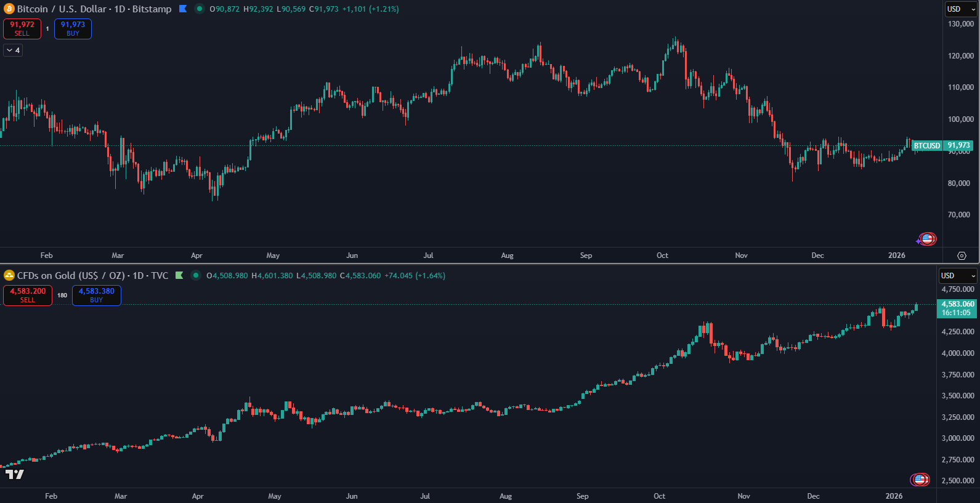Click the green flag beside the Gold title
Screen dimensions: 980x503
[x=179, y=276]
